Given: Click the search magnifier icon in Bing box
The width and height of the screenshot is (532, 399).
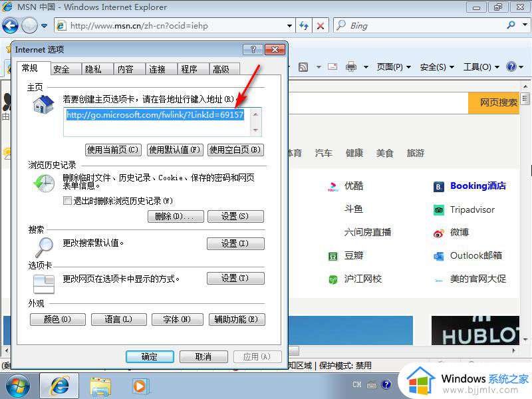Looking at the screenshot, I should tap(511, 25).
